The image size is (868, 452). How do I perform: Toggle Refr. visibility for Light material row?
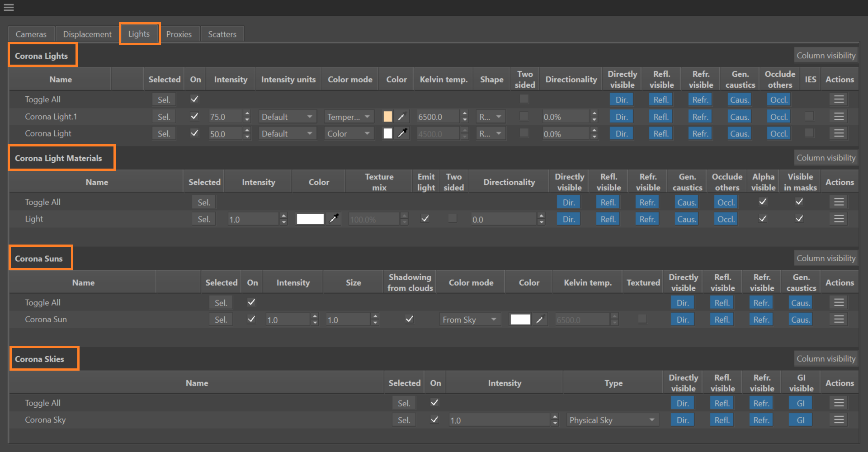647,219
